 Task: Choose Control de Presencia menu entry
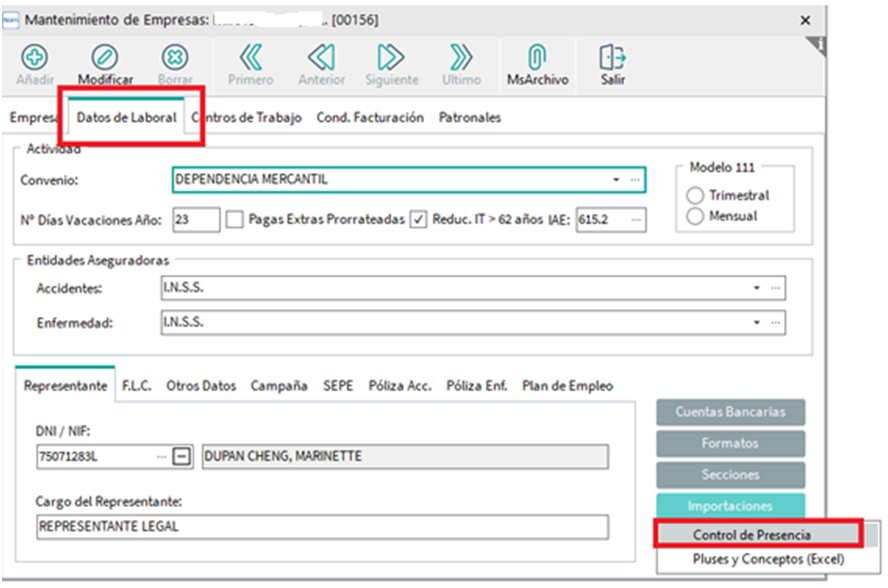pos(751,535)
